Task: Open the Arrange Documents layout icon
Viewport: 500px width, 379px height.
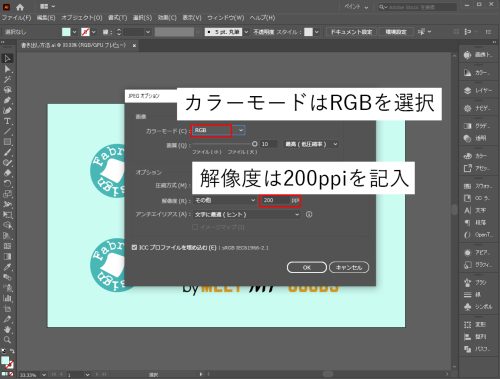Action: [47, 7]
